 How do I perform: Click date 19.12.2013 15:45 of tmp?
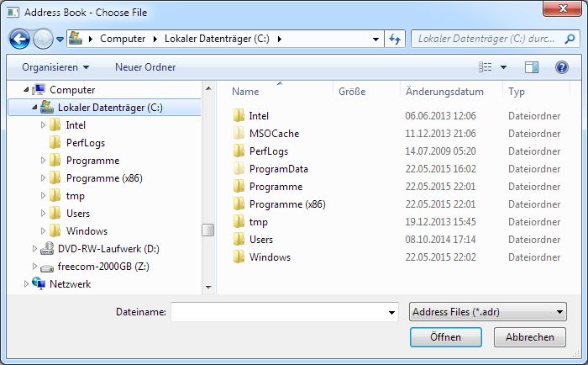440,221
